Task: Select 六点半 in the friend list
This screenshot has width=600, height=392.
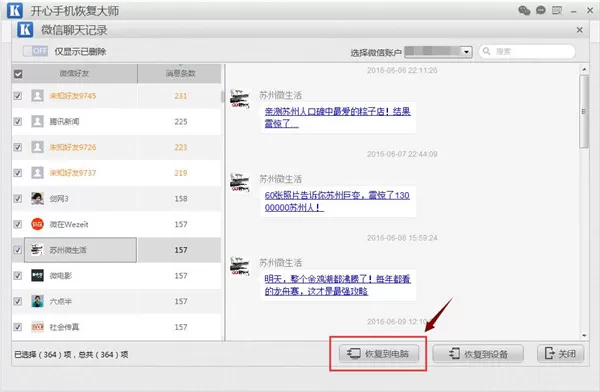Action: pos(116,301)
